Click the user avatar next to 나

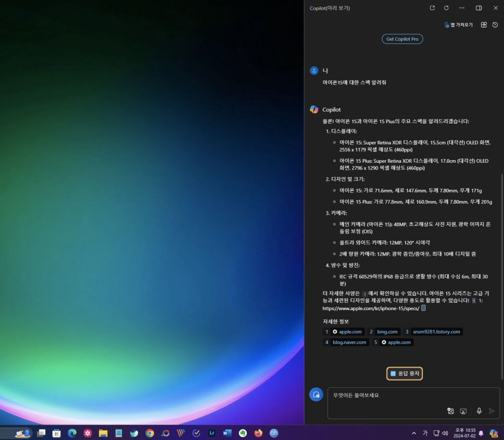coord(314,71)
